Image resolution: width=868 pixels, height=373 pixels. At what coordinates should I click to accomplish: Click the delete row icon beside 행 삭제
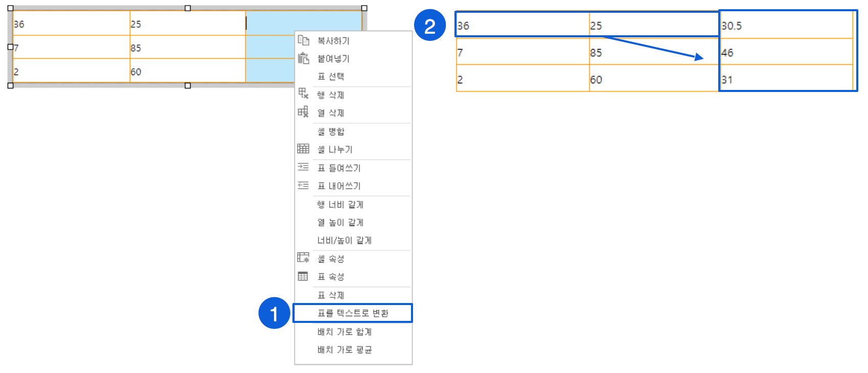[x=303, y=94]
